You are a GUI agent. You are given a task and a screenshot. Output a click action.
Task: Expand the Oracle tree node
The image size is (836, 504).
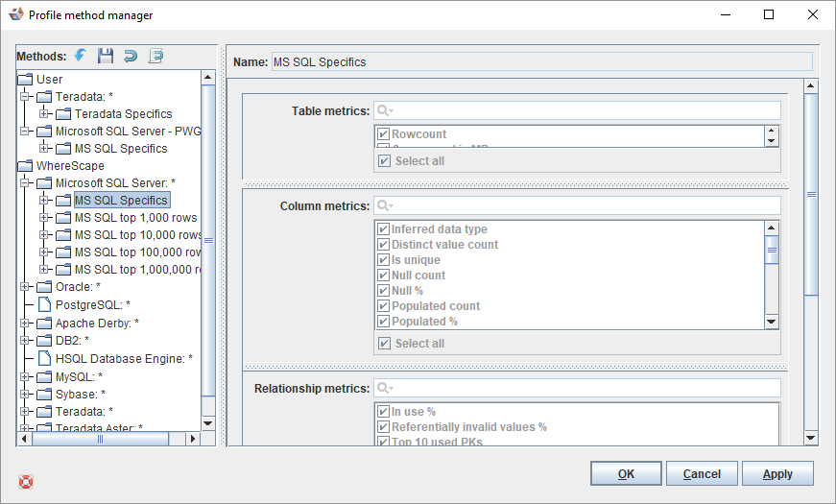25,287
